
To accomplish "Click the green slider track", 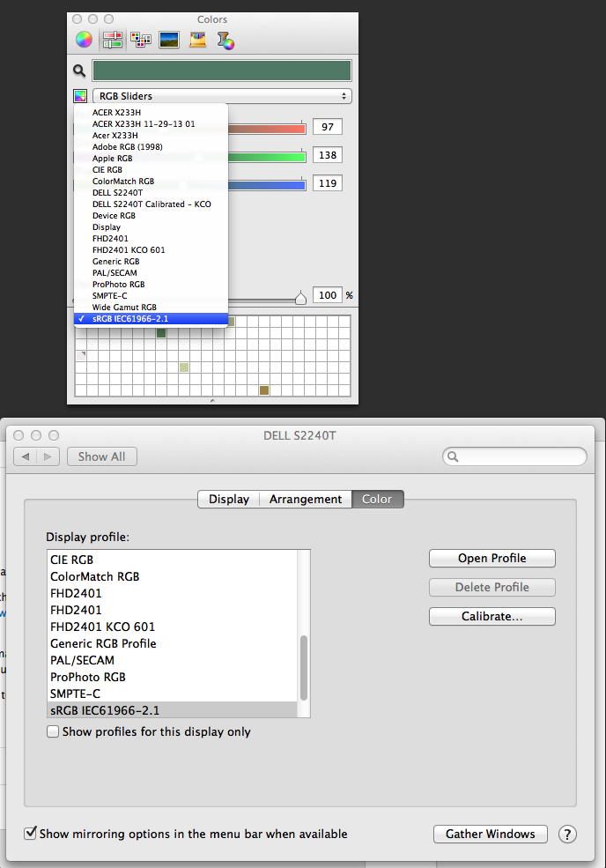I will pos(267,157).
